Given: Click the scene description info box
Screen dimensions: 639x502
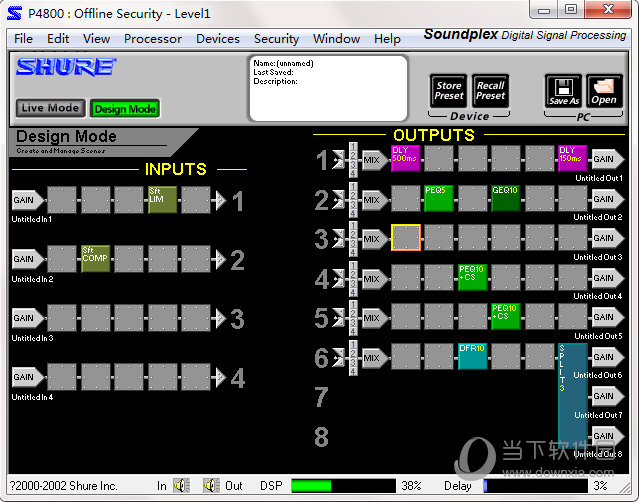Looking at the screenshot, I should 328,88.
